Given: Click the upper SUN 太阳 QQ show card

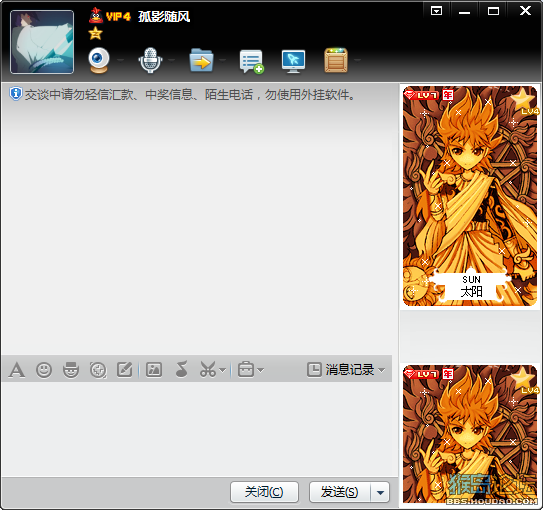Looking at the screenshot, I should [470, 196].
